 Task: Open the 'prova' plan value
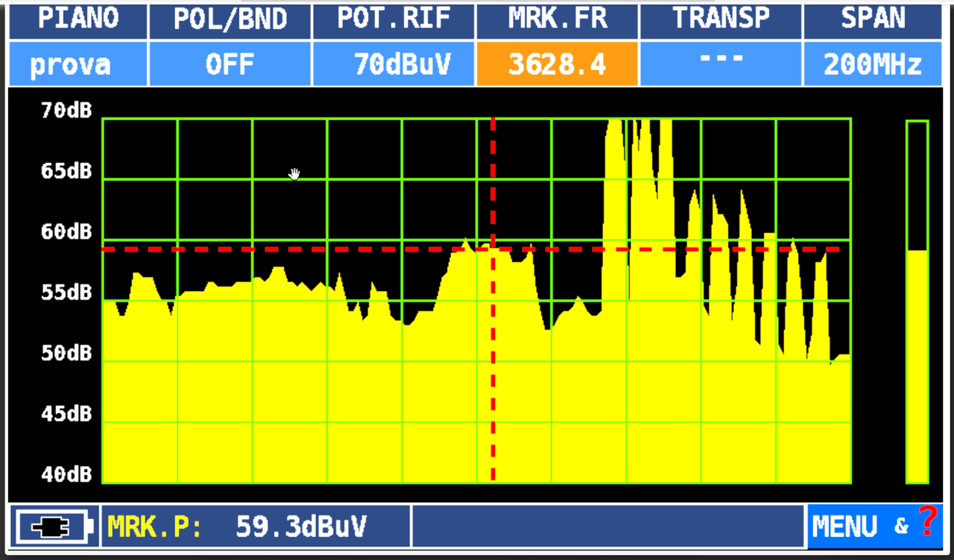[78, 64]
